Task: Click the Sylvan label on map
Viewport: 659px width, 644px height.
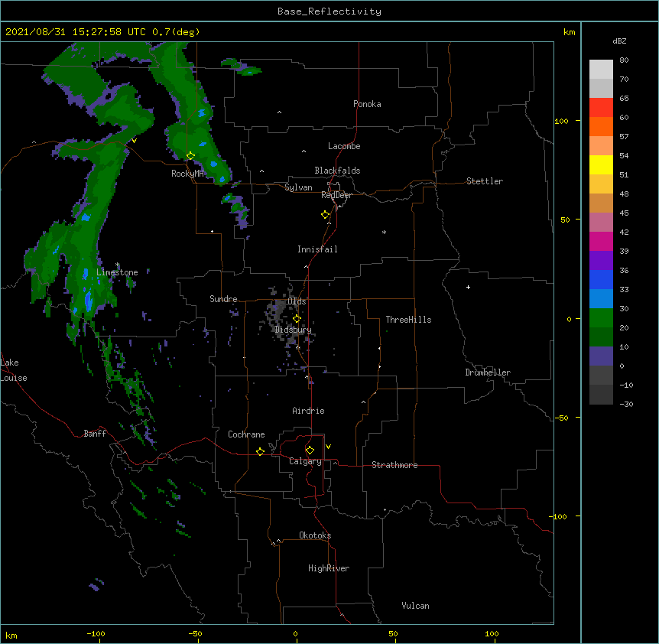Action: pos(298,187)
